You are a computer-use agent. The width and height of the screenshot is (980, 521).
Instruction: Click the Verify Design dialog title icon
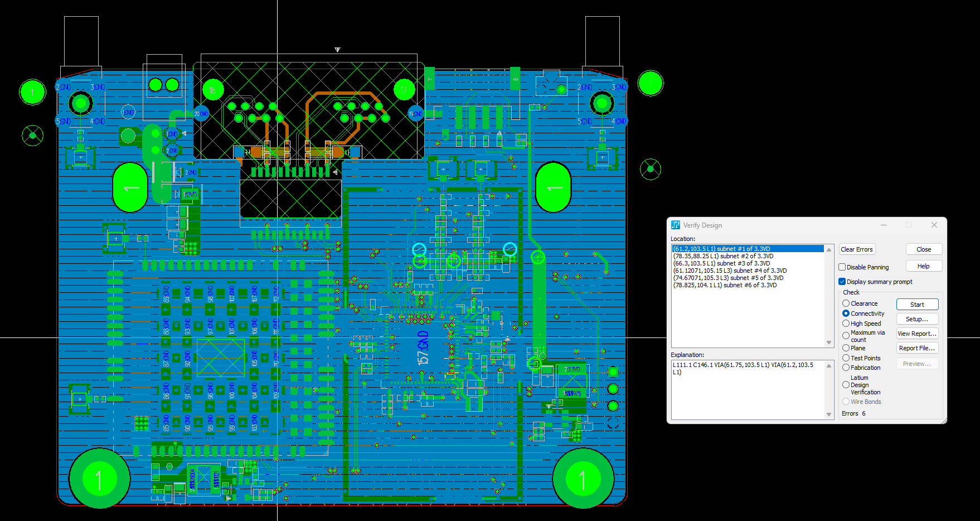pos(676,225)
